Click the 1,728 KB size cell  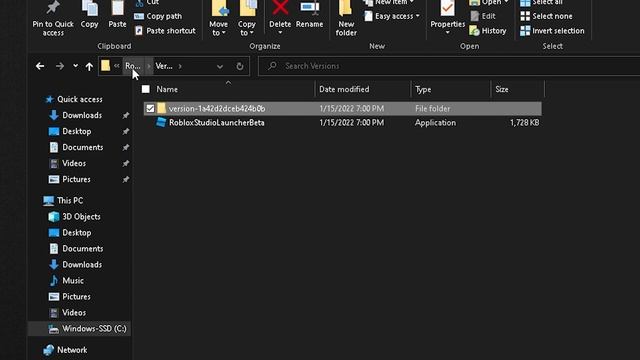(x=524, y=122)
